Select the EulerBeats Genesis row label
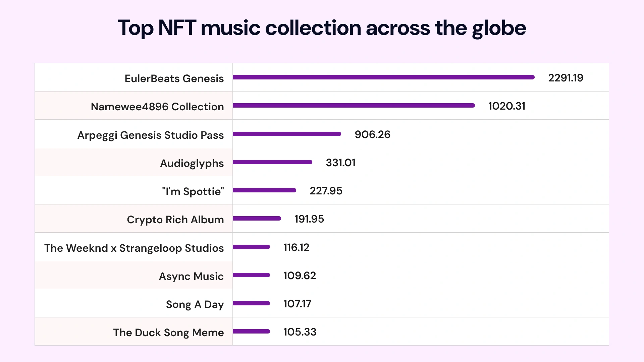The height and width of the screenshot is (362, 644). click(x=174, y=78)
